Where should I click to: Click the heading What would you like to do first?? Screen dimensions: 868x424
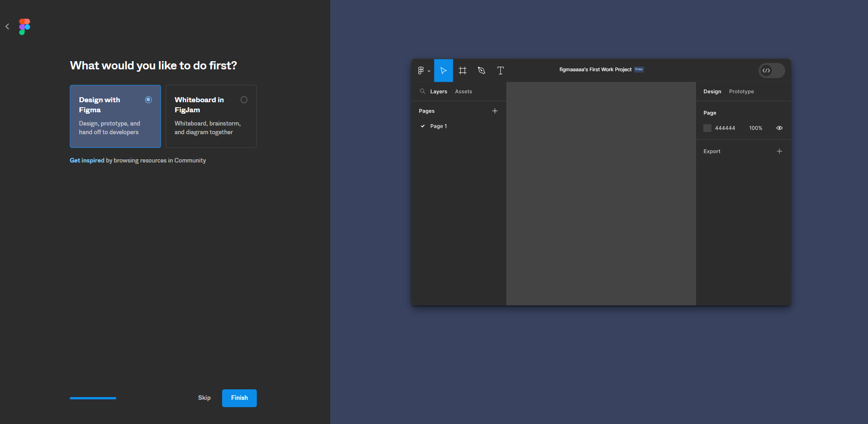tap(153, 66)
